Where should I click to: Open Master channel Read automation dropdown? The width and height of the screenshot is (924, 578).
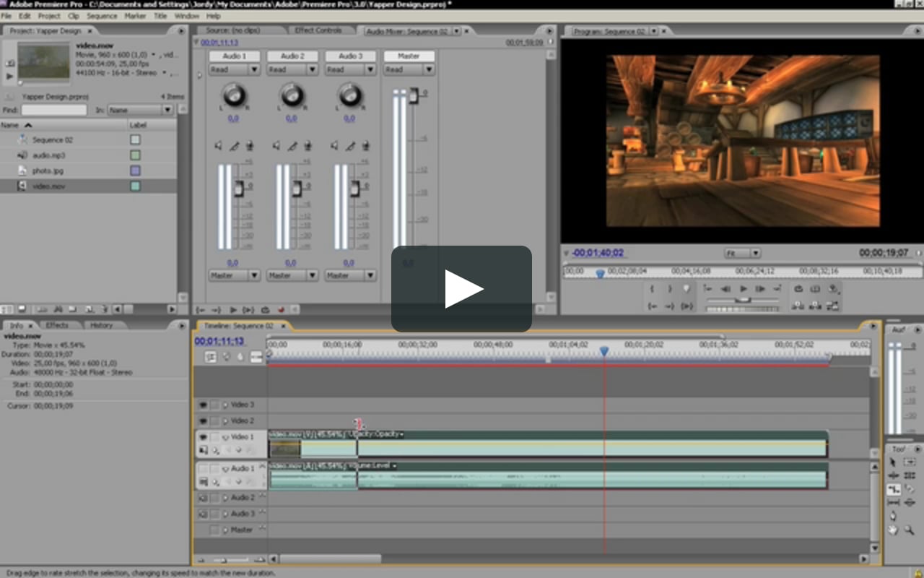[409, 69]
